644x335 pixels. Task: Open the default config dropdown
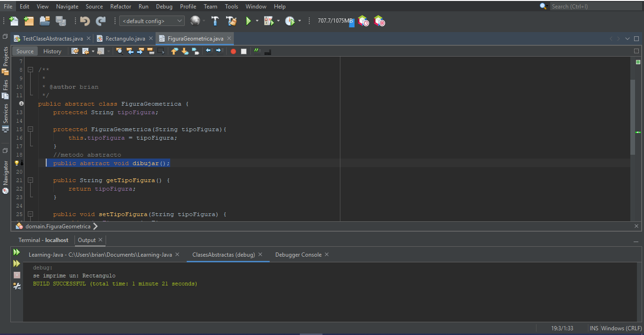[152, 21]
